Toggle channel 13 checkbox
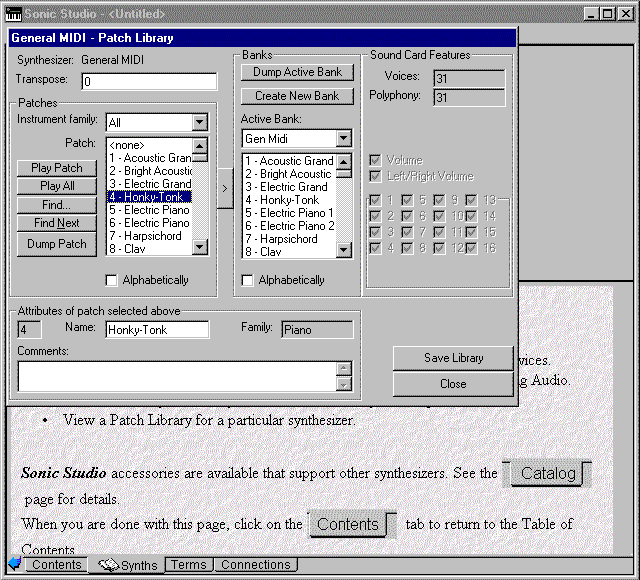 471,200
